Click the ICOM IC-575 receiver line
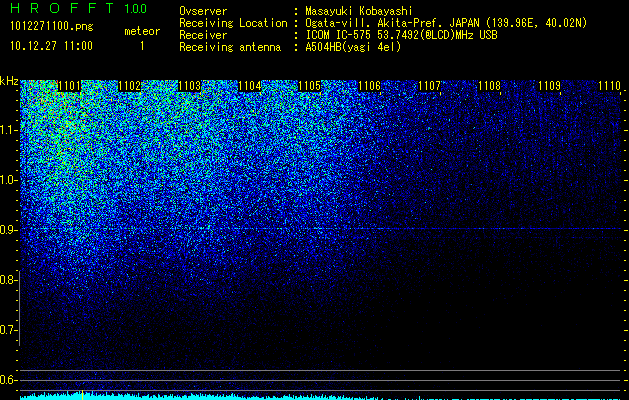 tap(401, 35)
